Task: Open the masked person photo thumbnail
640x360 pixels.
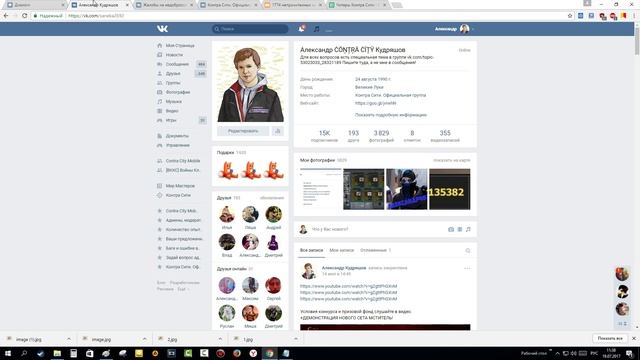Action: tap(407, 189)
